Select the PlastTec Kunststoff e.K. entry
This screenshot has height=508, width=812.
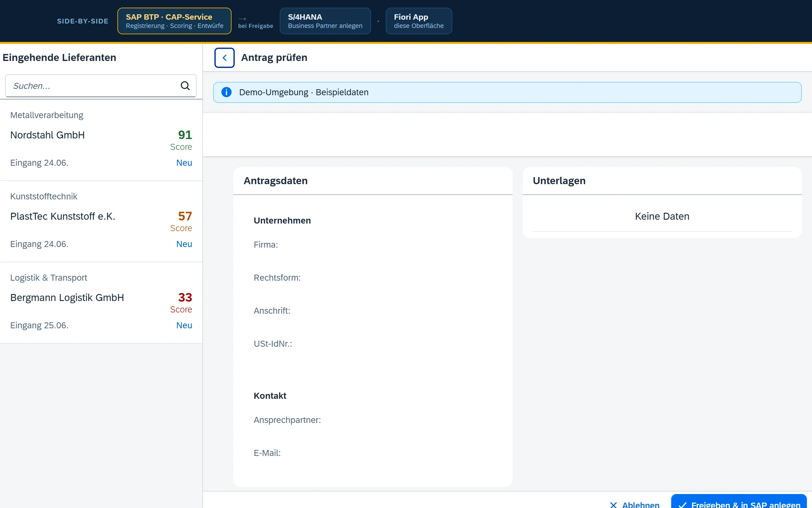(101, 221)
